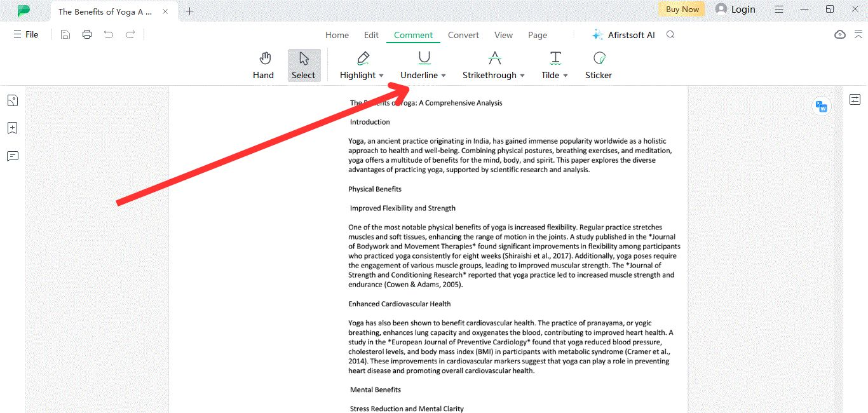
Task: Select the Sticker tool
Action: (599, 65)
